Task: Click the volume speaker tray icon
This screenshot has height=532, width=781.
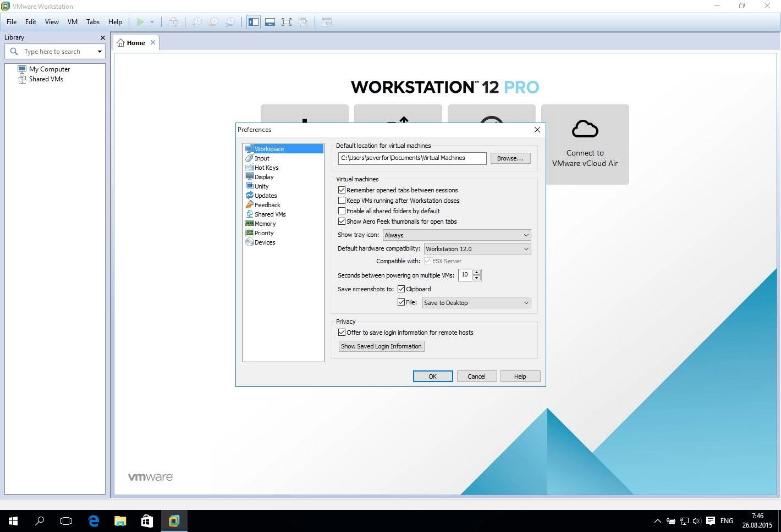Action: tap(697, 520)
